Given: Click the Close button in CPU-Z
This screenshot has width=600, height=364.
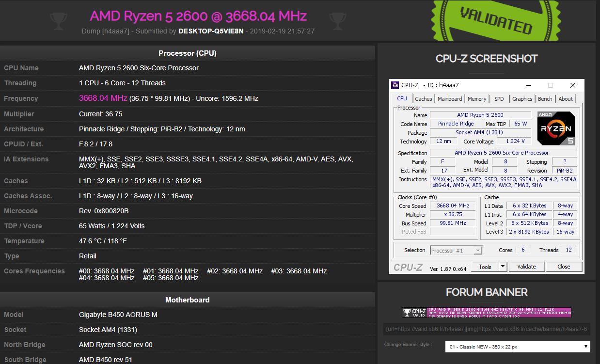Looking at the screenshot, I should pos(564,267).
